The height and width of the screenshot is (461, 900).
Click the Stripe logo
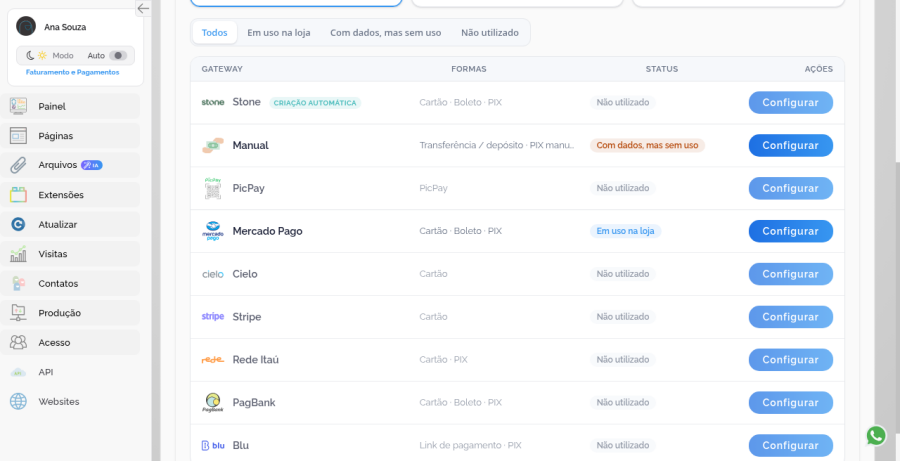(x=213, y=316)
